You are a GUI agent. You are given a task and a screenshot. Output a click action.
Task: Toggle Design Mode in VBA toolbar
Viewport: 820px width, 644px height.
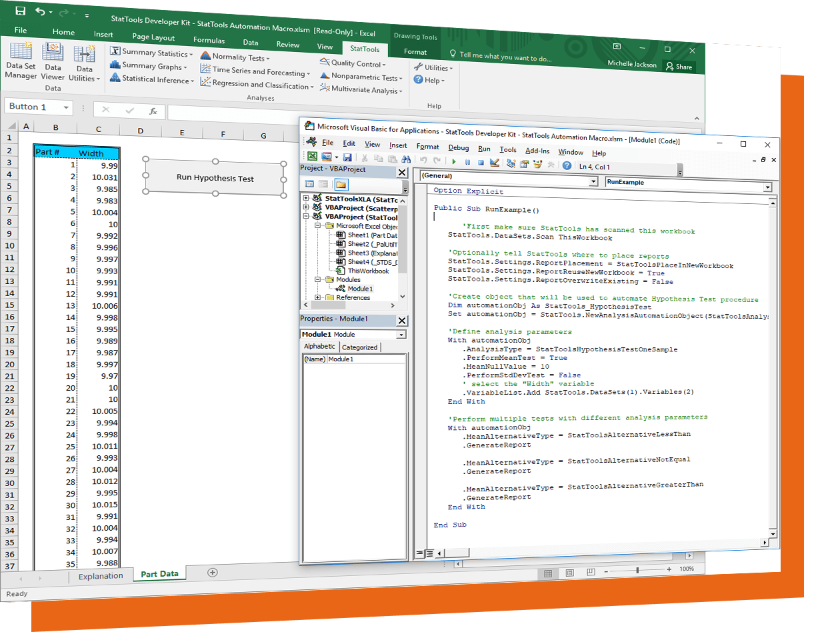pyautogui.click(x=494, y=163)
